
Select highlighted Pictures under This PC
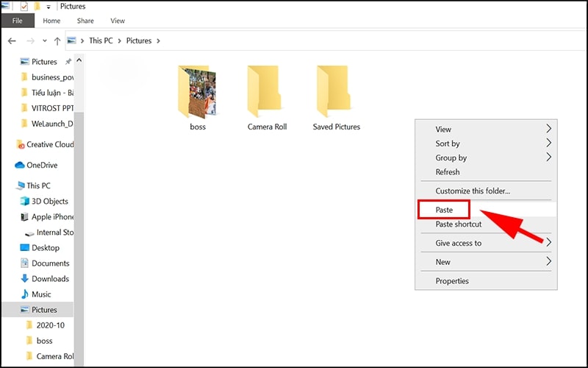coord(38,309)
